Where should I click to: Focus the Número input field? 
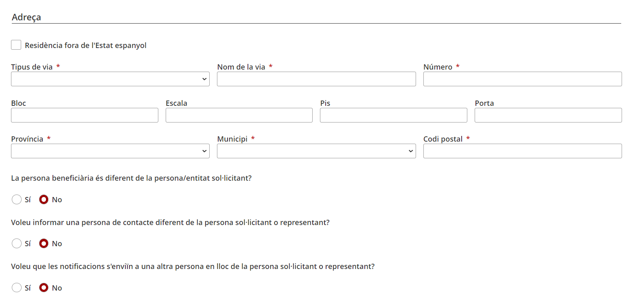click(x=523, y=79)
